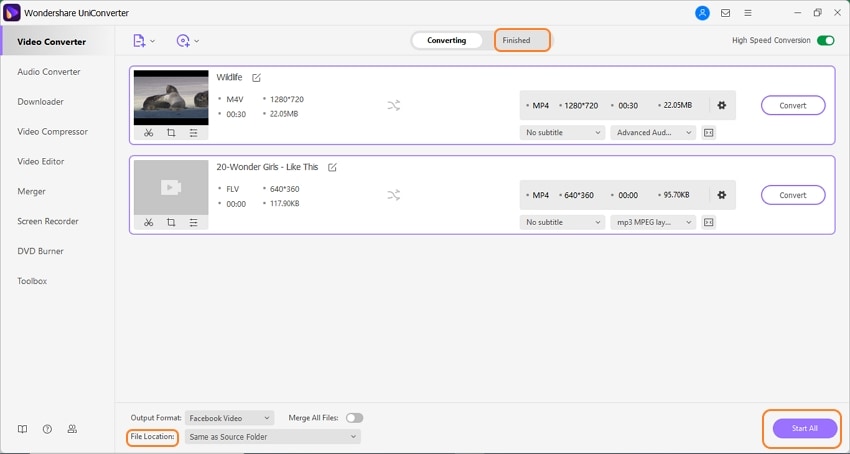This screenshot has height=454, width=850.
Task: Open the community people icon
Action: (x=72, y=429)
